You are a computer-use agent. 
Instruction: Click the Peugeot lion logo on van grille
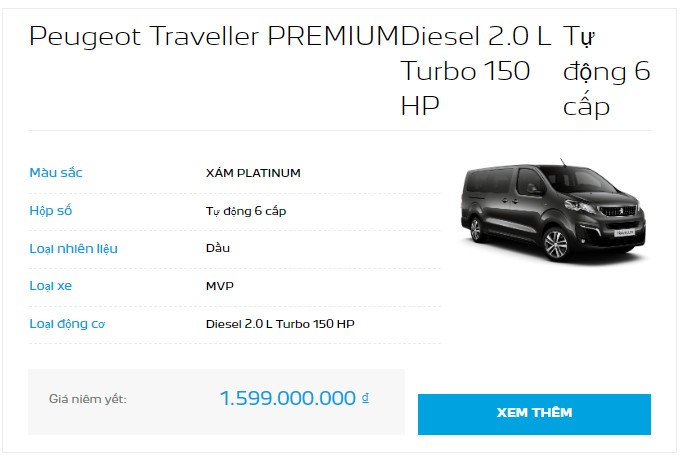619,212
